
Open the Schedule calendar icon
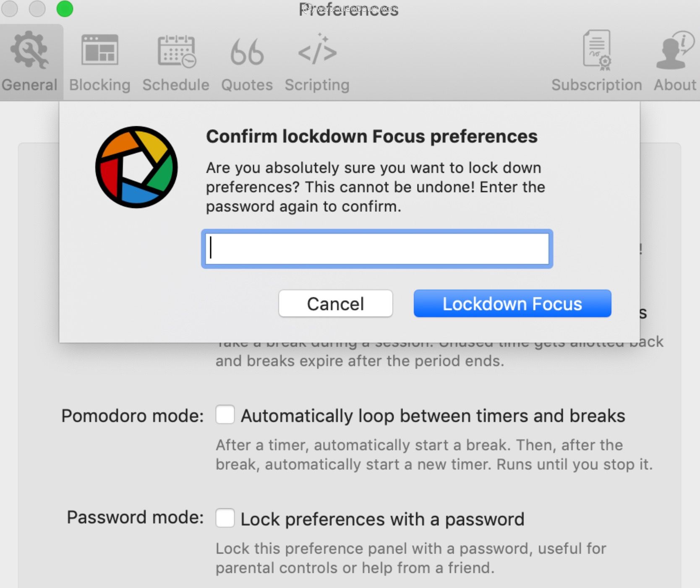tap(177, 51)
